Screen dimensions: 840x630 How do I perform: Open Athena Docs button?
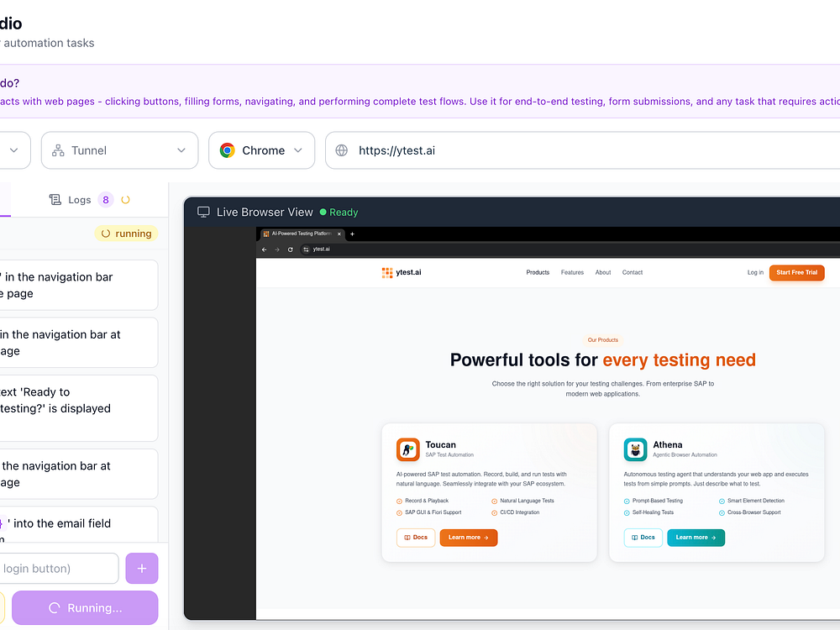(643, 538)
